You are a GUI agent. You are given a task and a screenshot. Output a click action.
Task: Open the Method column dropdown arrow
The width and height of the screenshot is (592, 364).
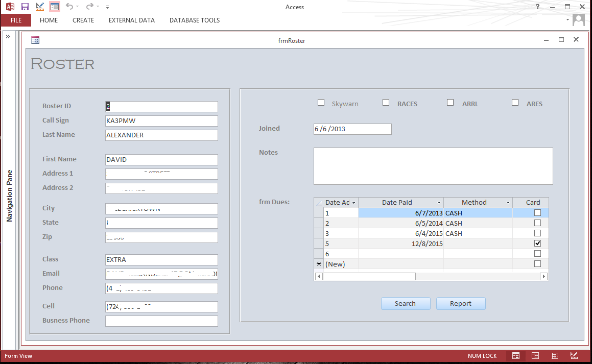click(508, 203)
